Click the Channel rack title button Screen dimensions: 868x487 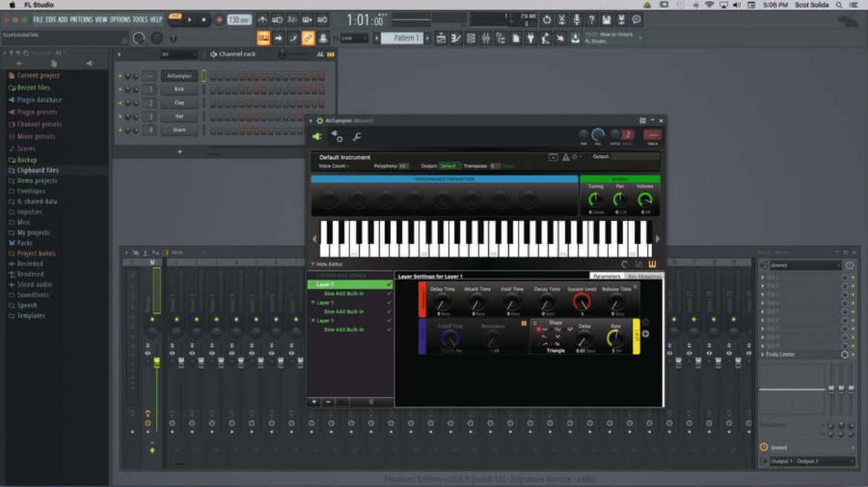[237, 54]
